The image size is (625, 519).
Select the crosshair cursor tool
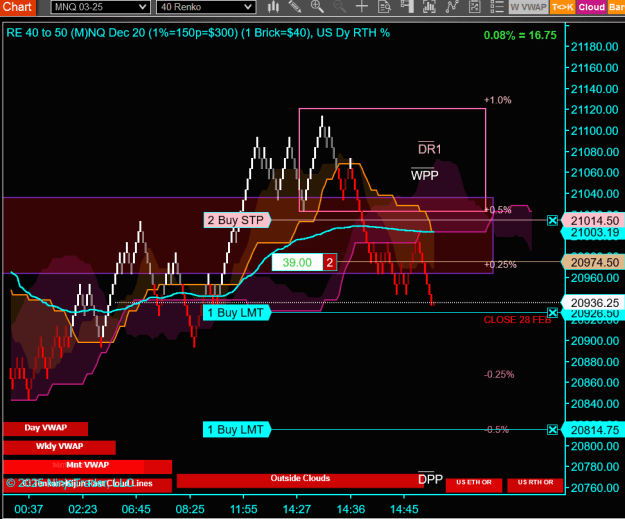point(362,7)
